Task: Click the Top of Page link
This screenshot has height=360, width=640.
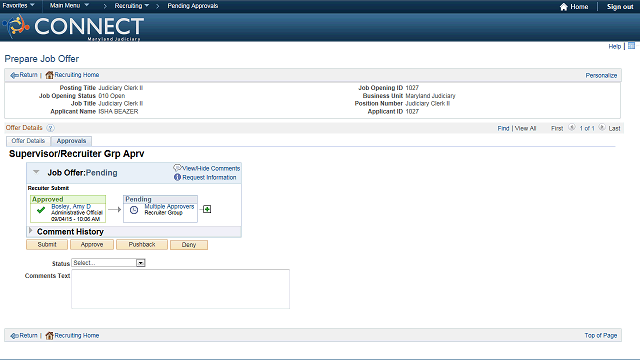Action: click(x=600, y=336)
